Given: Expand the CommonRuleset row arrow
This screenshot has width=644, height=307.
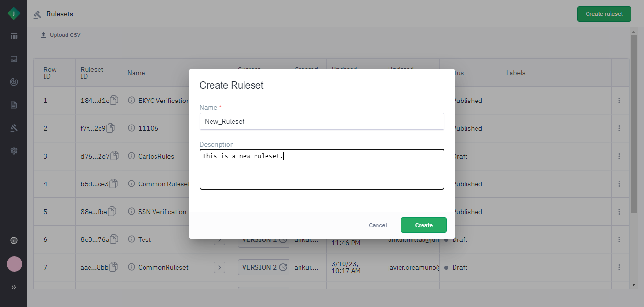Looking at the screenshot, I should click(220, 267).
